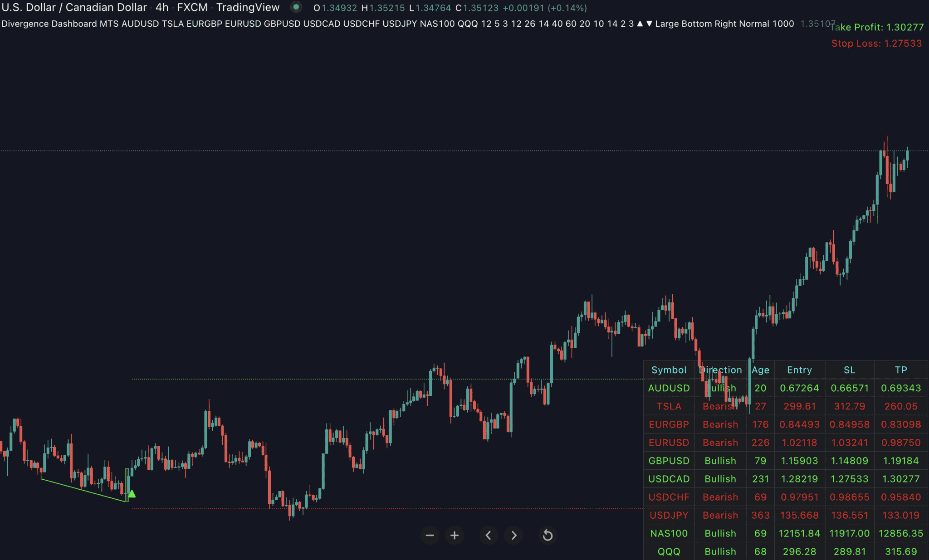Toggle the down arrow ▼ in the indicator line
Screen dimensions: 929x560
[x=649, y=24]
